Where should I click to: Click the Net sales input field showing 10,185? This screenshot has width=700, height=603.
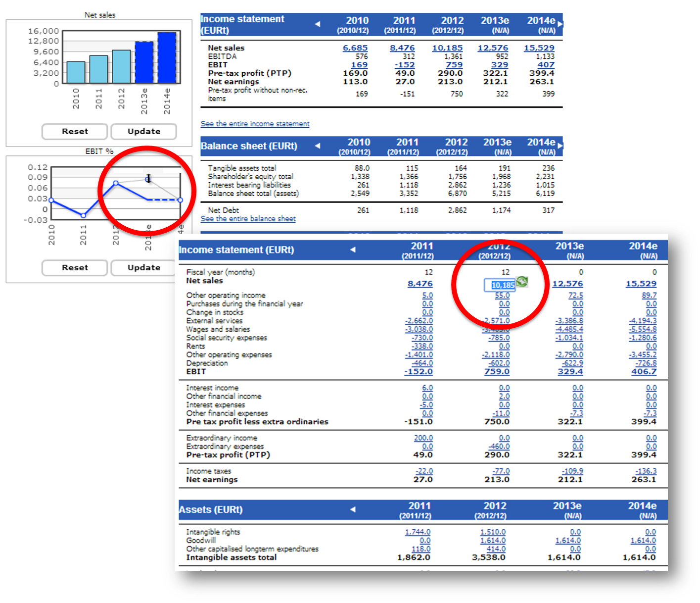click(x=500, y=285)
